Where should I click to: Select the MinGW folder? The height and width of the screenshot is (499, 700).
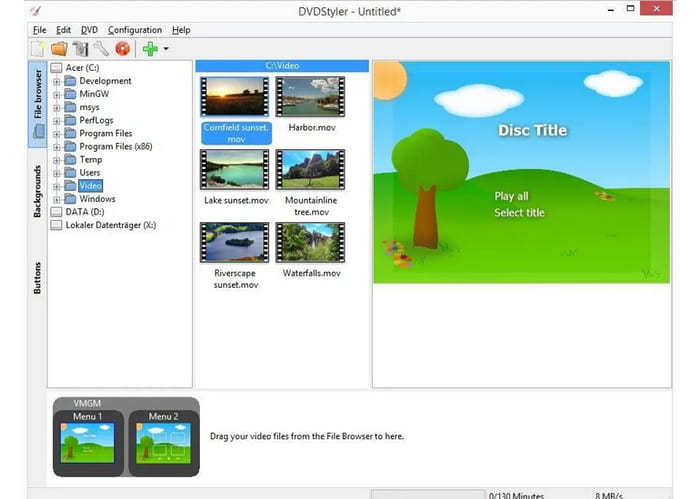click(x=94, y=94)
